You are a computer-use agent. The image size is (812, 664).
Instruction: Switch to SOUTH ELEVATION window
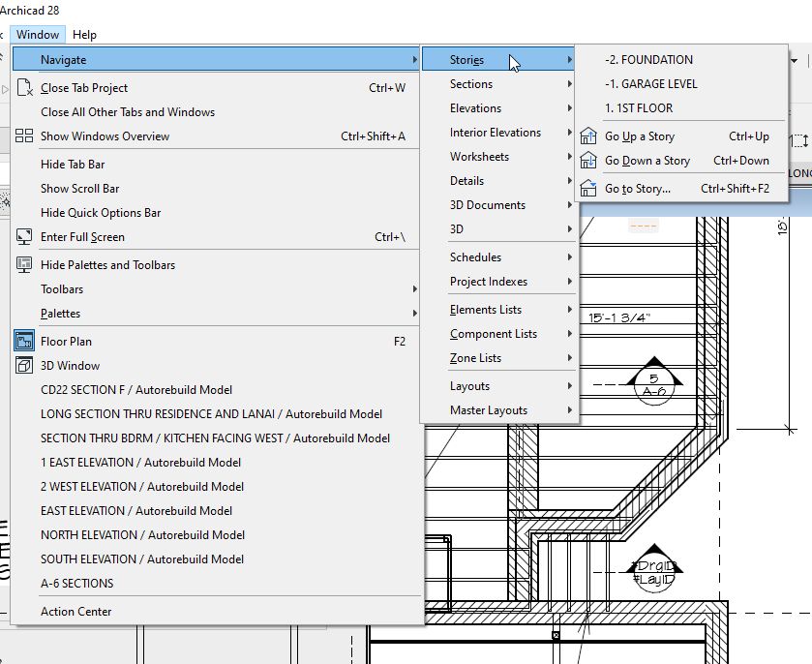tap(216, 559)
